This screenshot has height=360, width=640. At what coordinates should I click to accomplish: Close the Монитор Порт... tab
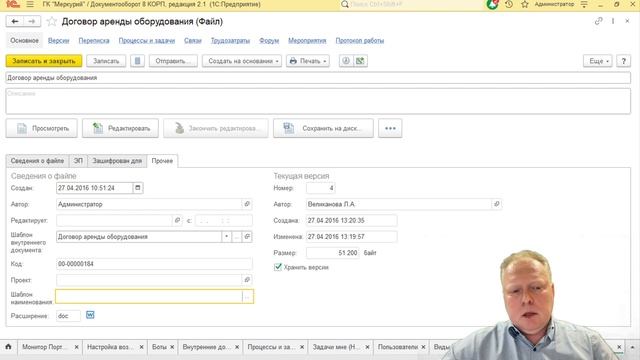(x=76, y=347)
